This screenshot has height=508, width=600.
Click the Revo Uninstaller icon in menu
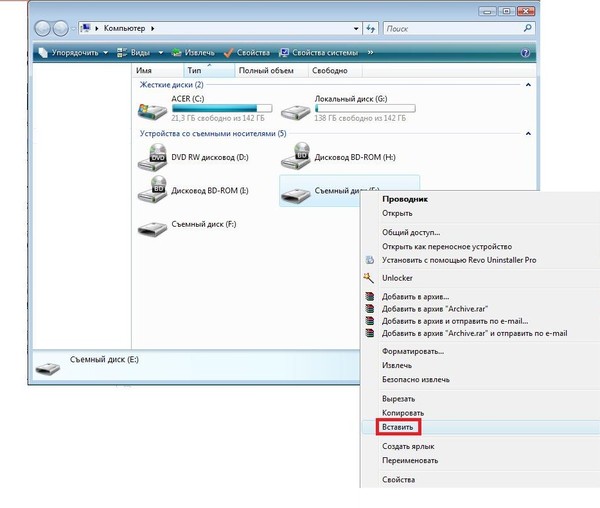[x=370, y=260]
